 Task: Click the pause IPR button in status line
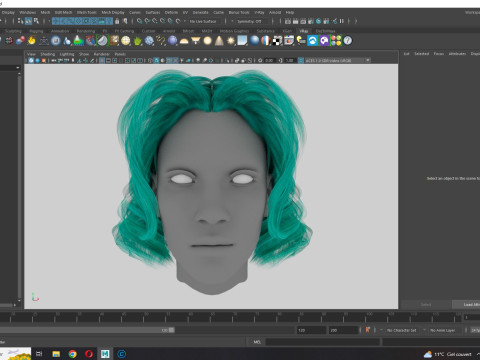click(x=342, y=21)
